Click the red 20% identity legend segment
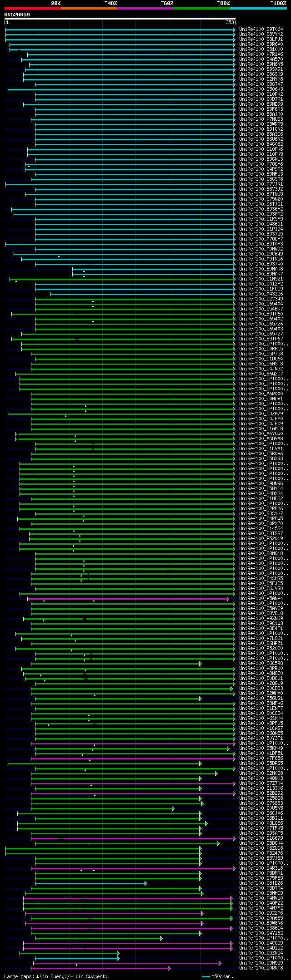 tap(33, 8)
